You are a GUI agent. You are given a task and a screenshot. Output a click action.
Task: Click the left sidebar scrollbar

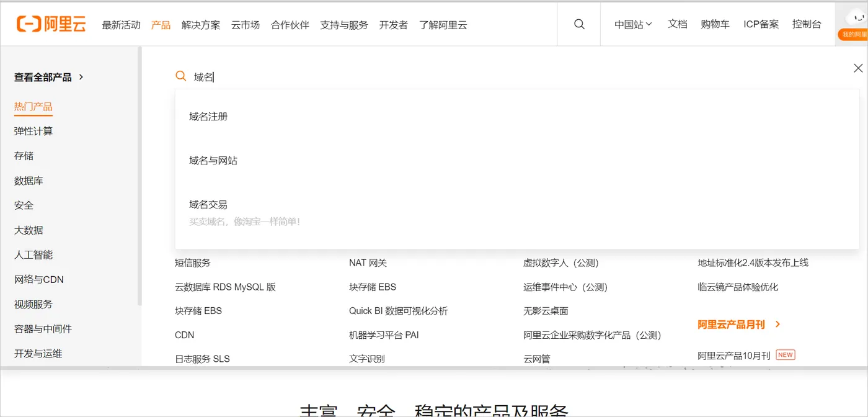coord(139,176)
